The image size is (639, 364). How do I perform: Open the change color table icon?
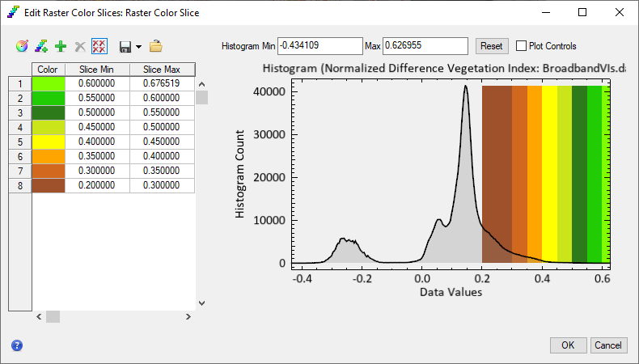(22, 47)
